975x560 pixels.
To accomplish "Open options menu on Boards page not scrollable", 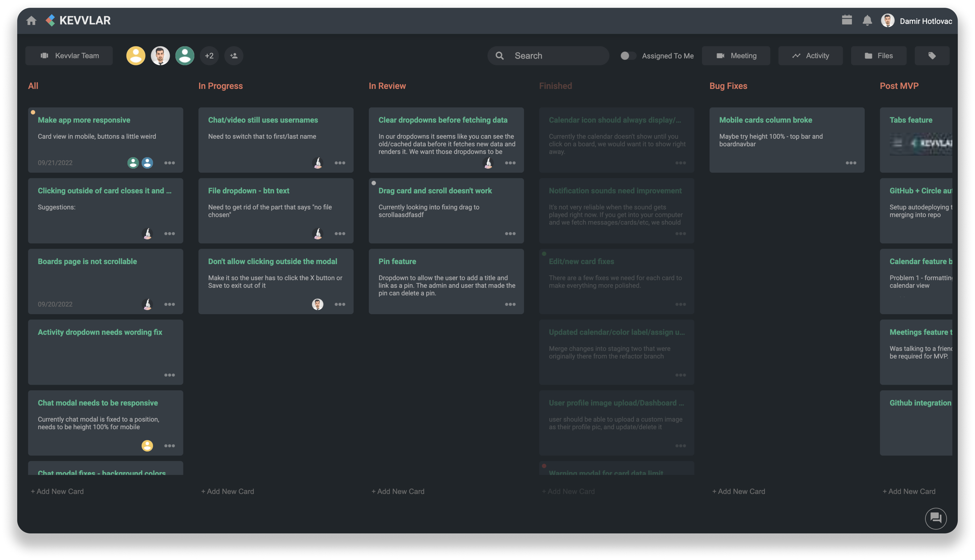I will coord(170,304).
